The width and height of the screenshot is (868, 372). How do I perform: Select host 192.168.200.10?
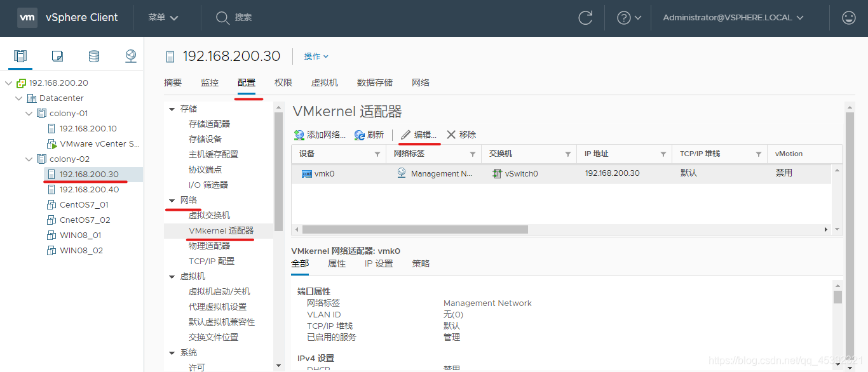(x=88, y=129)
